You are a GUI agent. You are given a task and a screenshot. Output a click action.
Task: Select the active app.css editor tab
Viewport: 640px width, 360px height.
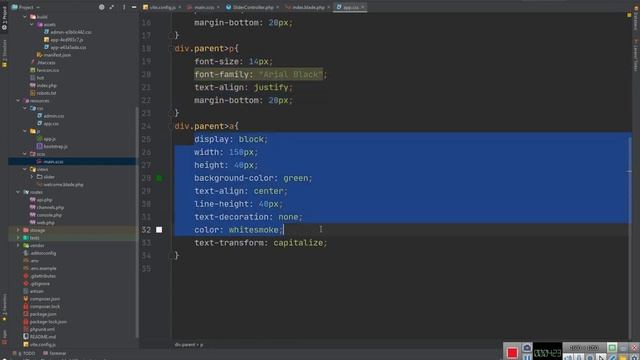tap(350, 7)
